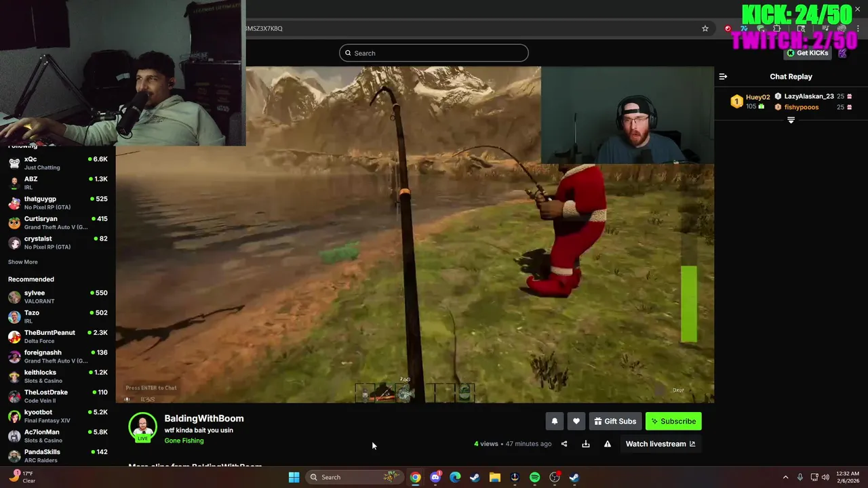Click the notification bell icon for BaldingWithBoom

(554, 421)
